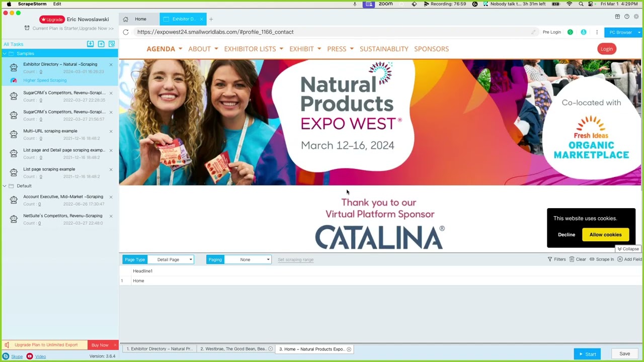Open the SUSTAINABLITY page
644x362 pixels.
coord(384,49)
